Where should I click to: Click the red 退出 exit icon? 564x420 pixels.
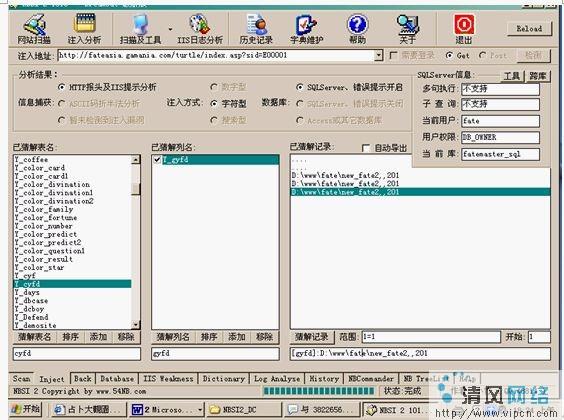[464, 28]
